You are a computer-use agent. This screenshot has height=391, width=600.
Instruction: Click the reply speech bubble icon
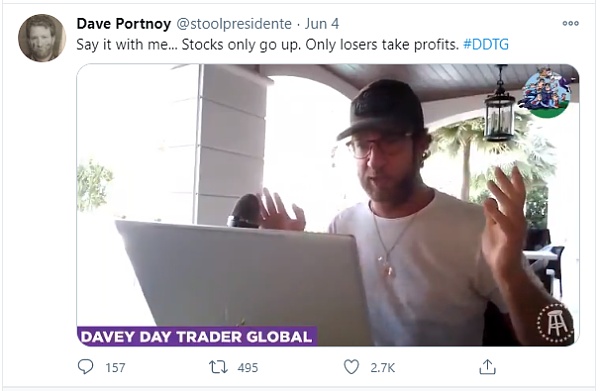[x=85, y=367]
